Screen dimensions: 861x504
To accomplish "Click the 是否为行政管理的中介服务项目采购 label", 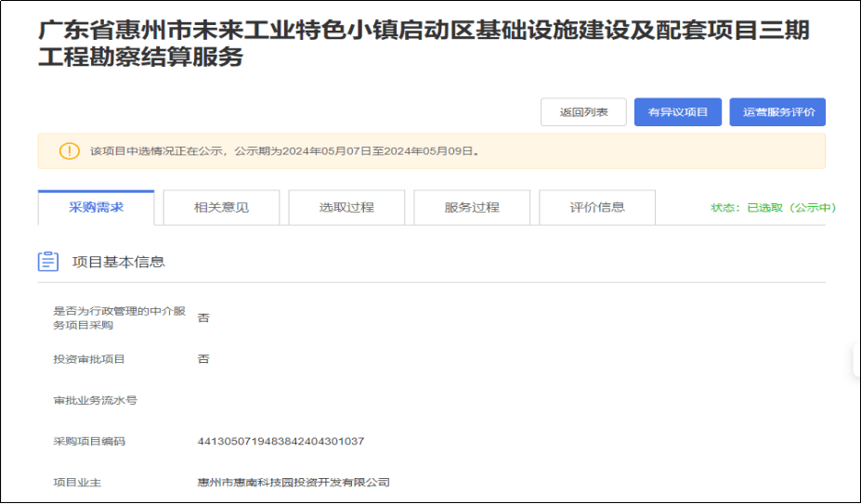I will point(112,317).
